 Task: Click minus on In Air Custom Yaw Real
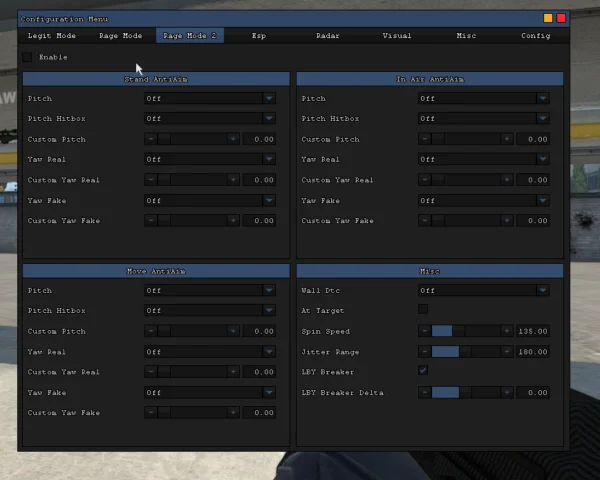(x=424, y=180)
